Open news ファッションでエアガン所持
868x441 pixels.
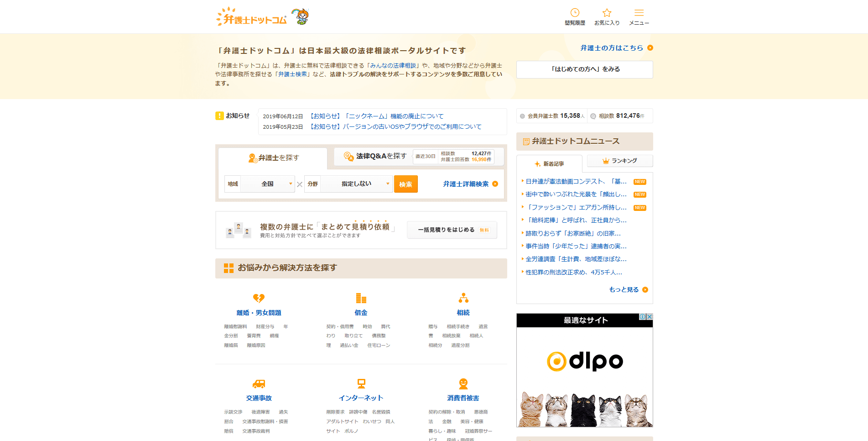pos(576,208)
